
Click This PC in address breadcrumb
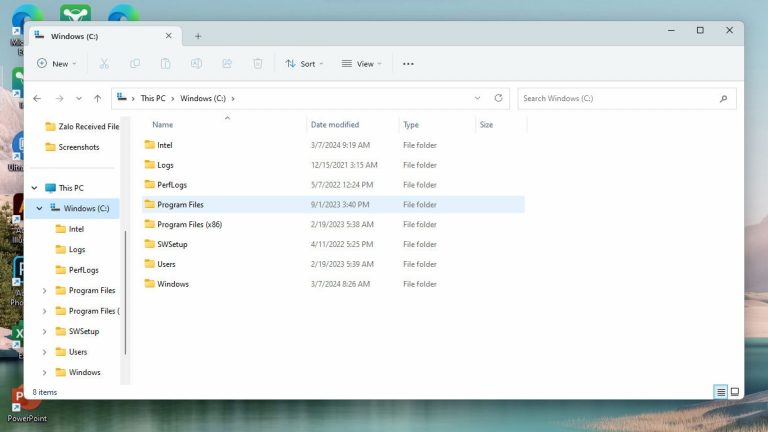pos(153,98)
